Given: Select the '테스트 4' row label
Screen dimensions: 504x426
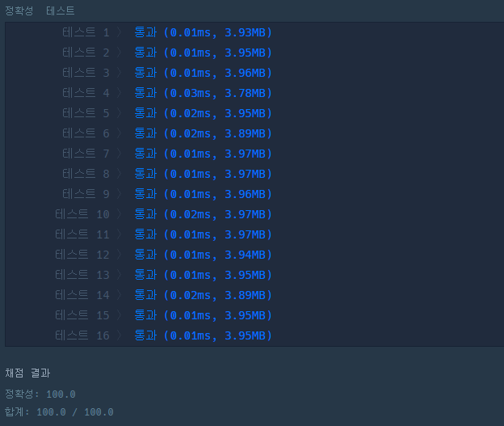Looking at the screenshot, I should click(86, 93).
